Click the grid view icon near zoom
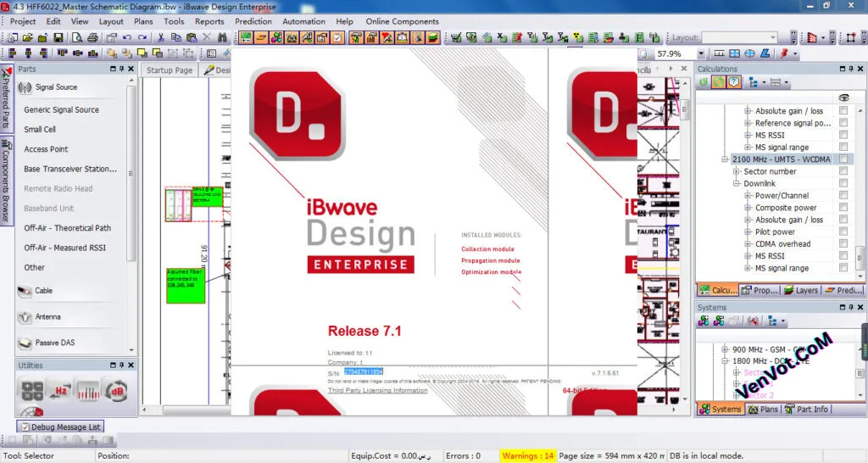This screenshot has height=463, width=868. click(734, 53)
